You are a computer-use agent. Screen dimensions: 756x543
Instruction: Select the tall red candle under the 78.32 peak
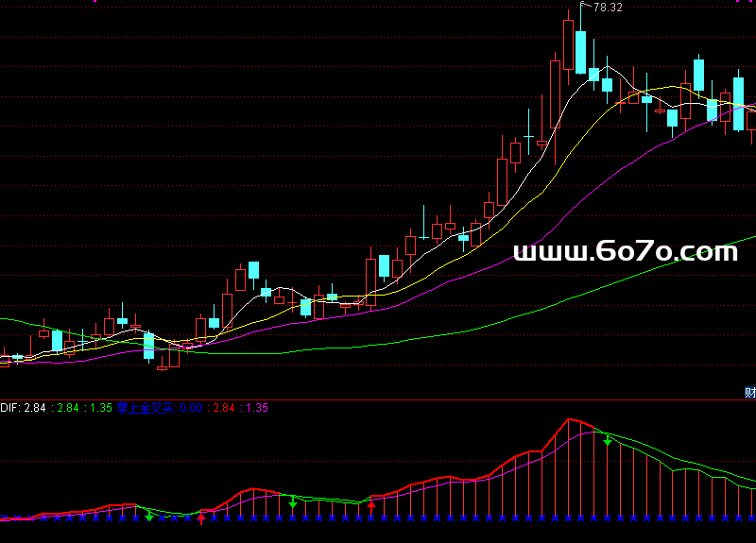point(568,45)
